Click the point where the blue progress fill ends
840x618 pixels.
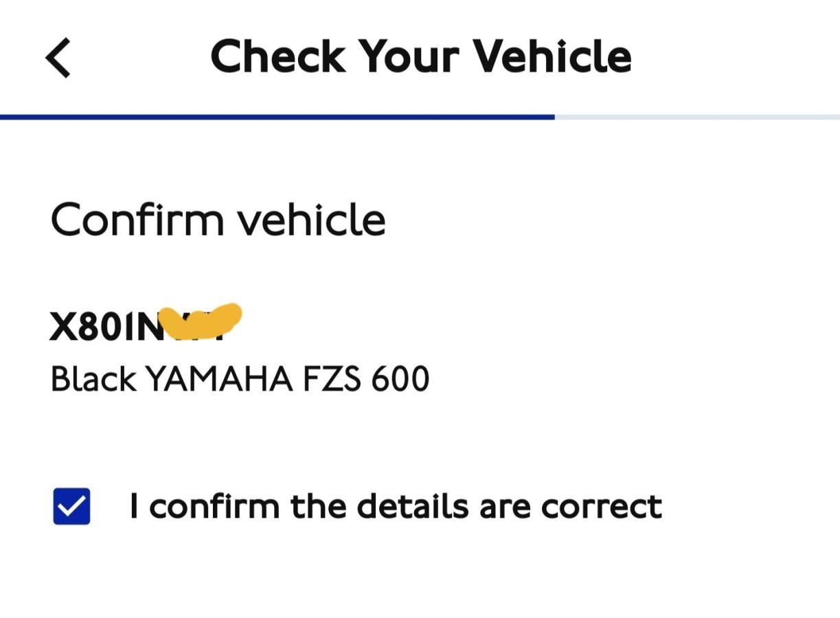pyautogui.click(x=554, y=117)
